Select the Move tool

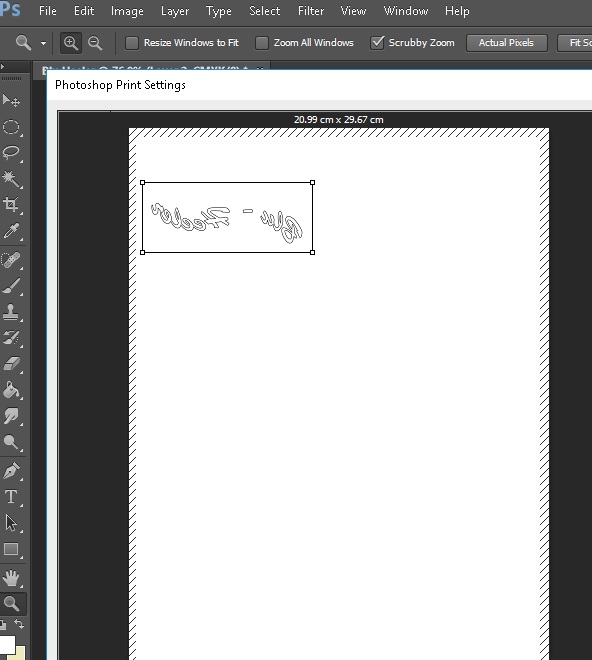11,101
